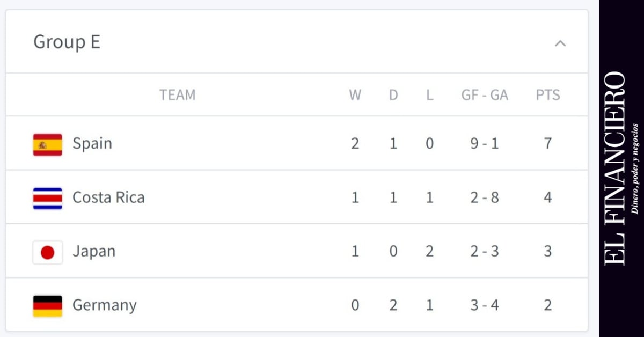
Task: Click the Group E header title
Action: (67, 42)
